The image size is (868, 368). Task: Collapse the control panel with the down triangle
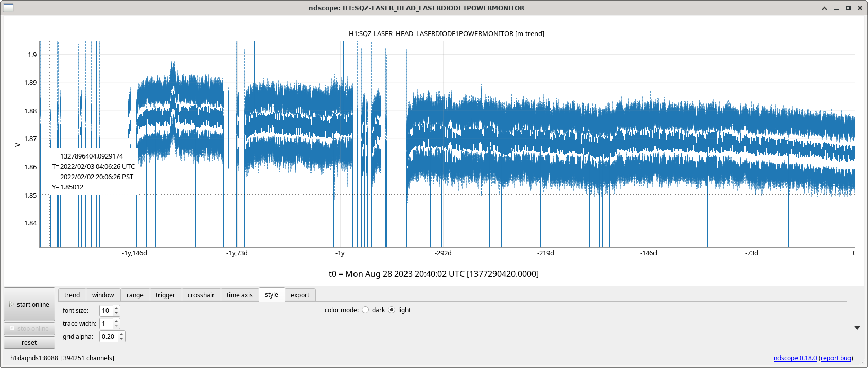point(857,328)
